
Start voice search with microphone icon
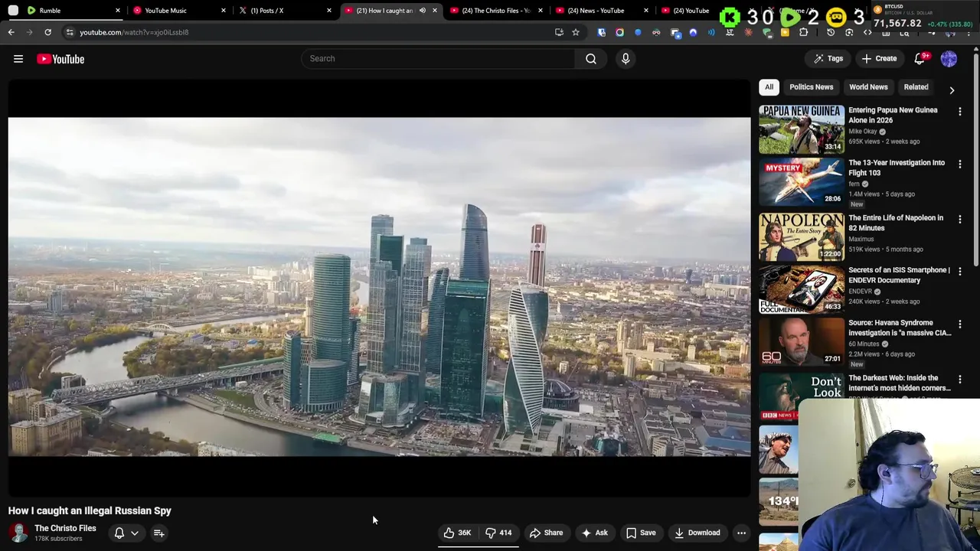click(626, 58)
